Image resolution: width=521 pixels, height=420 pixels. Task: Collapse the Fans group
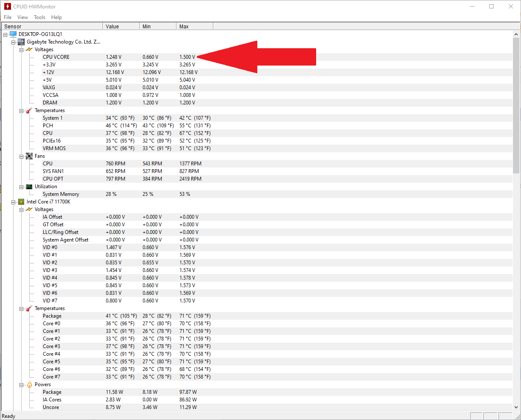point(21,156)
